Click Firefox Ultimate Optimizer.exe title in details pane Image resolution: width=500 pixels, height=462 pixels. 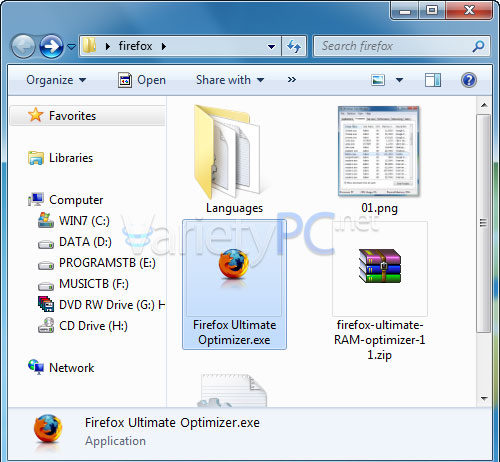click(x=172, y=423)
